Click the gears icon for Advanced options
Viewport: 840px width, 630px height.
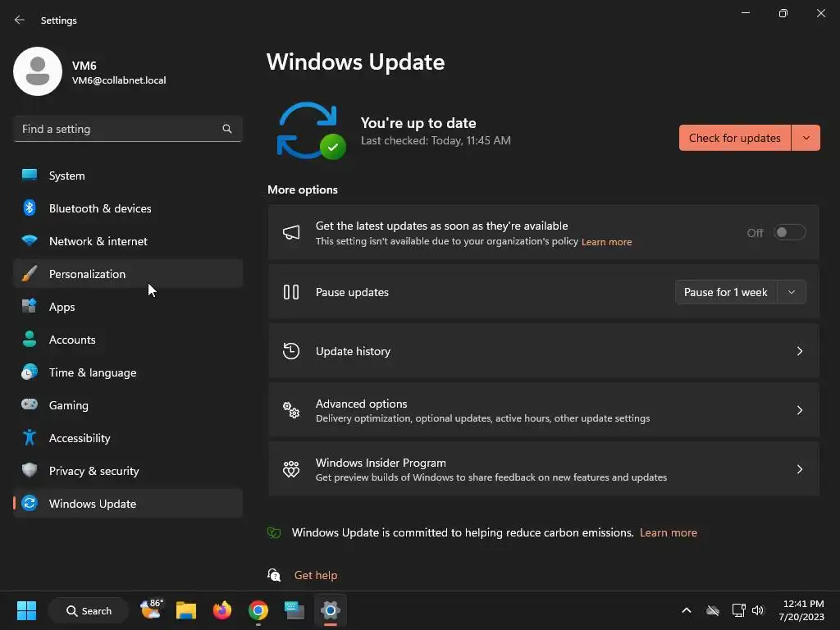[x=291, y=410]
